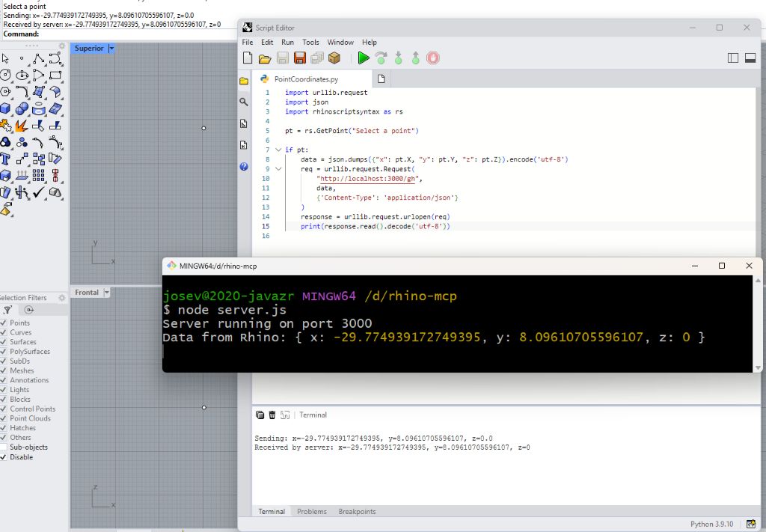Open the Superior viewport dropdown arrow
Viewport: 766px width, 532px height.
click(111, 49)
